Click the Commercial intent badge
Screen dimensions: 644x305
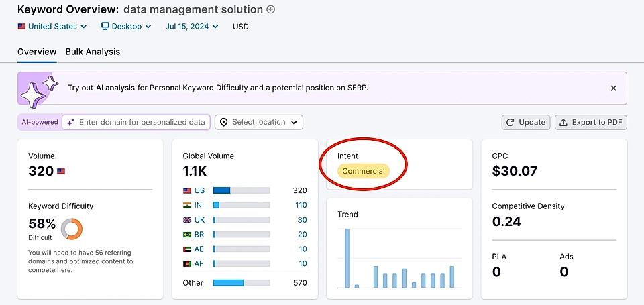(x=364, y=171)
